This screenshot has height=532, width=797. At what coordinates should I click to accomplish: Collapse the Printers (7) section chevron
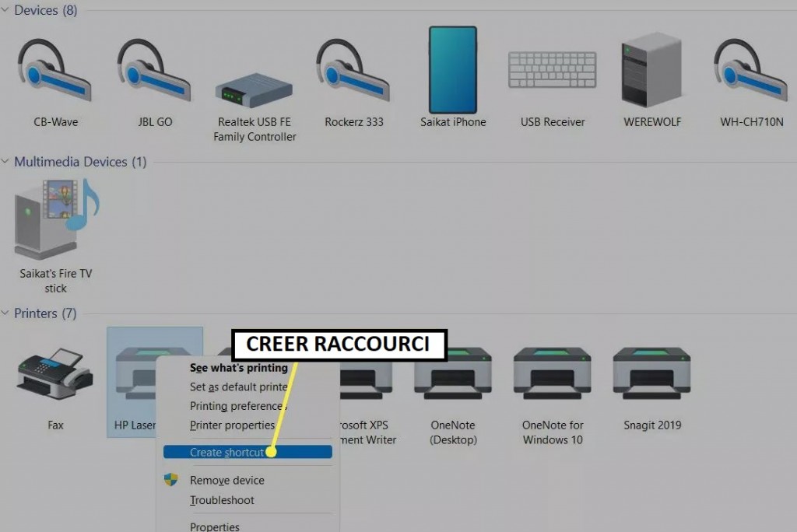5,313
